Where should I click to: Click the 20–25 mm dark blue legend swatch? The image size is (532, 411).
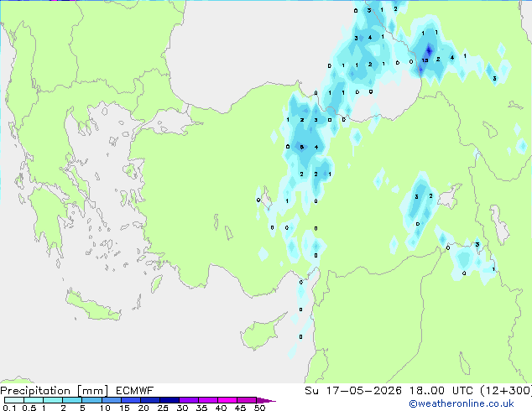pyautogui.click(x=150, y=400)
